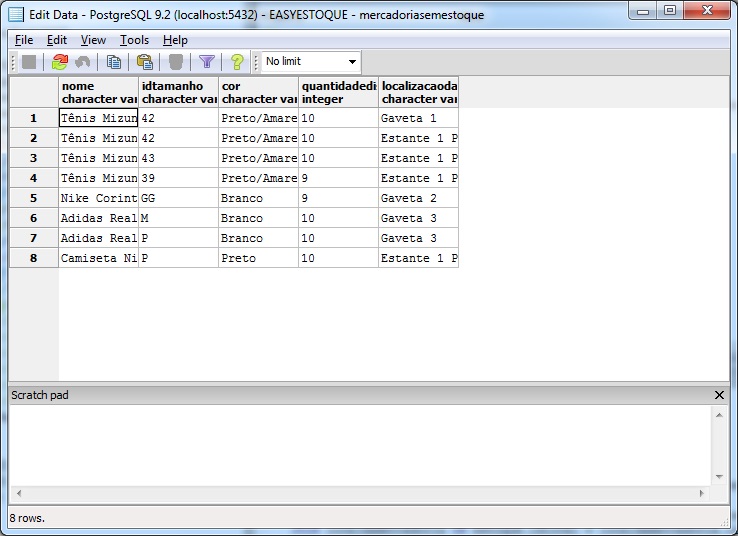Click the Save changes toolbar icon
The width and height of the screenshot is (738, 536).
[29, 62]
